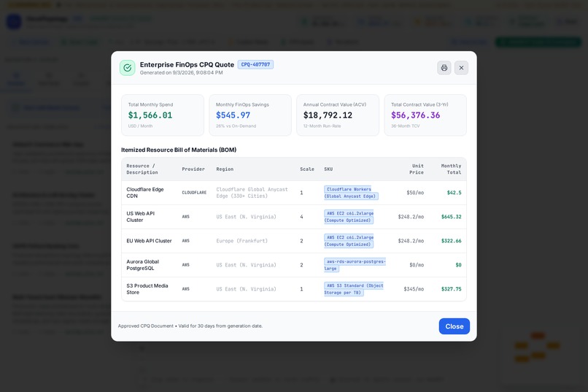Click the SKU tag in EU Web API Cluster row
Image resolution: width=588 pixels, height=392 pixels.
point(349,241)
